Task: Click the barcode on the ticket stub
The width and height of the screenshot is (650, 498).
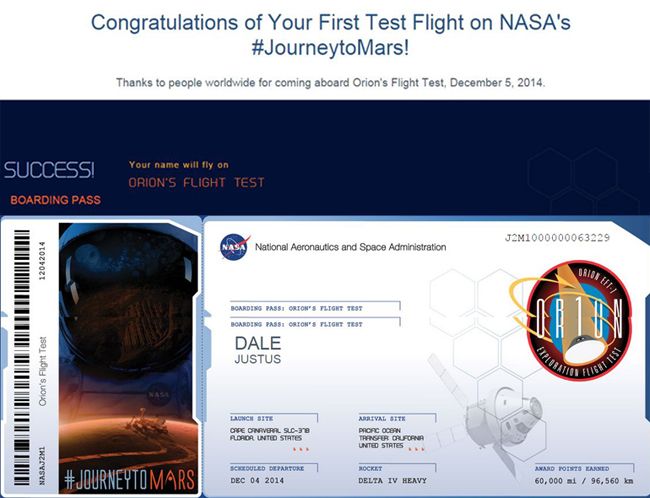Action: [22, 357]
